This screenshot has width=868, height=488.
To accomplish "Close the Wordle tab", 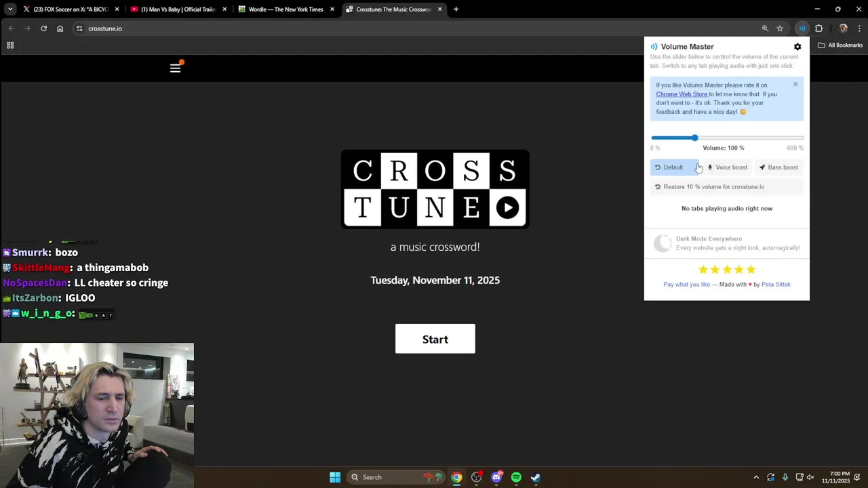I will [x=332, y=9].
